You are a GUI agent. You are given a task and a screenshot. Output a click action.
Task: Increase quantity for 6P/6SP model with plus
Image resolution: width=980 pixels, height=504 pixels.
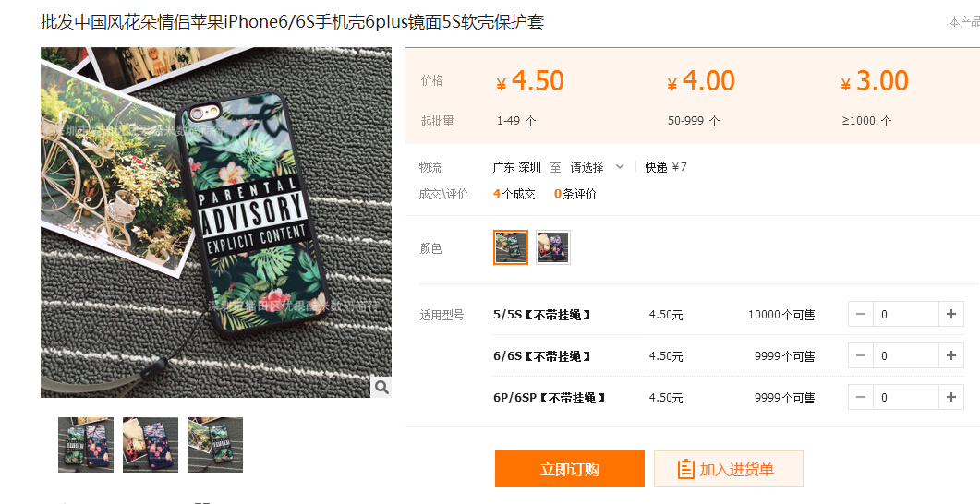(951, 397)
